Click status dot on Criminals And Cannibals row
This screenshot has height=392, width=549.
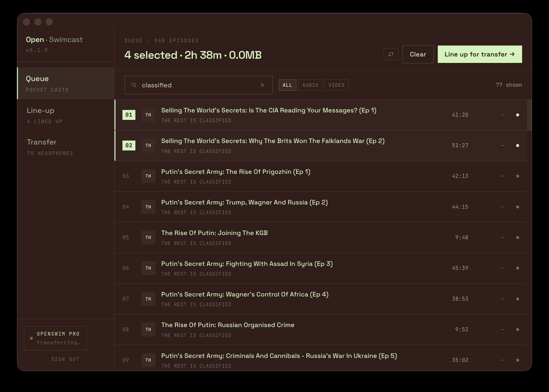tap(518, 360)
